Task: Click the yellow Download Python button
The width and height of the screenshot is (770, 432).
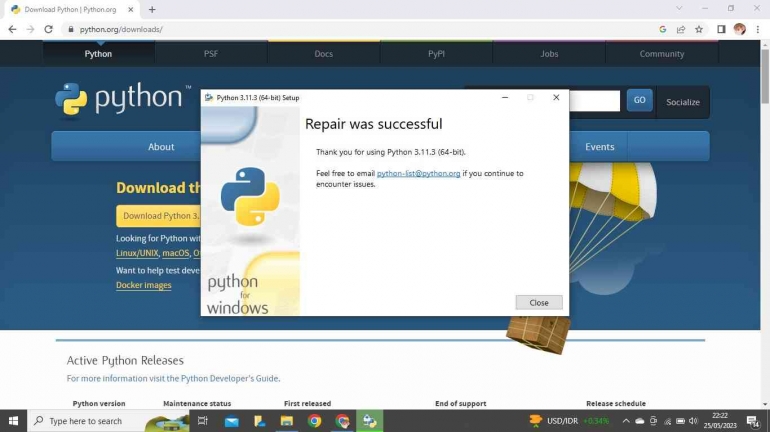Action: pyautogui.click(x=158, y=216)
